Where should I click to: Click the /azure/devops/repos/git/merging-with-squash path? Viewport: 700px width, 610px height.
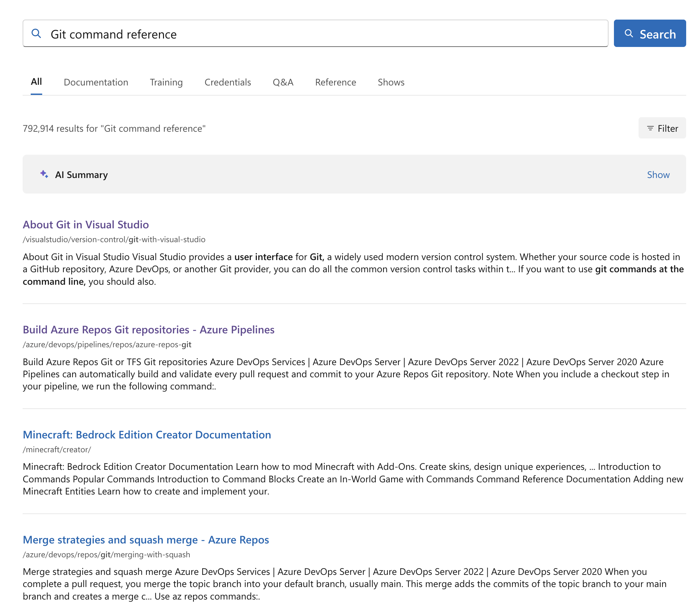click(x=106, y=555)
